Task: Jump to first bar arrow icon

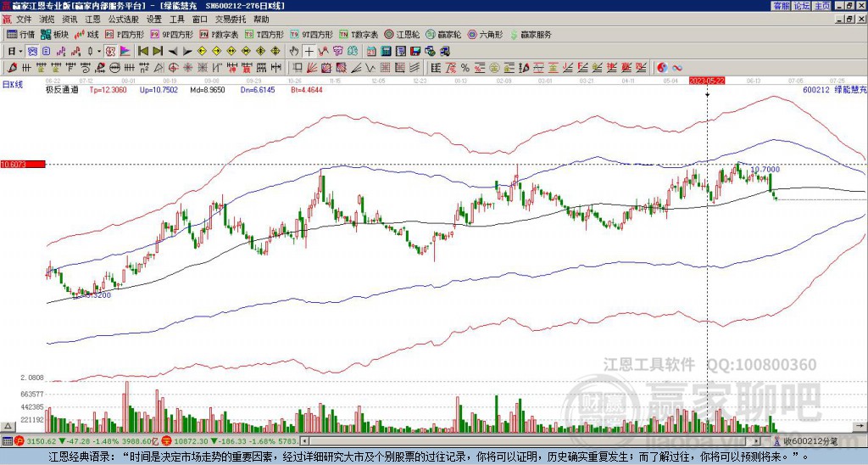Action: click(x=142, y=52)
